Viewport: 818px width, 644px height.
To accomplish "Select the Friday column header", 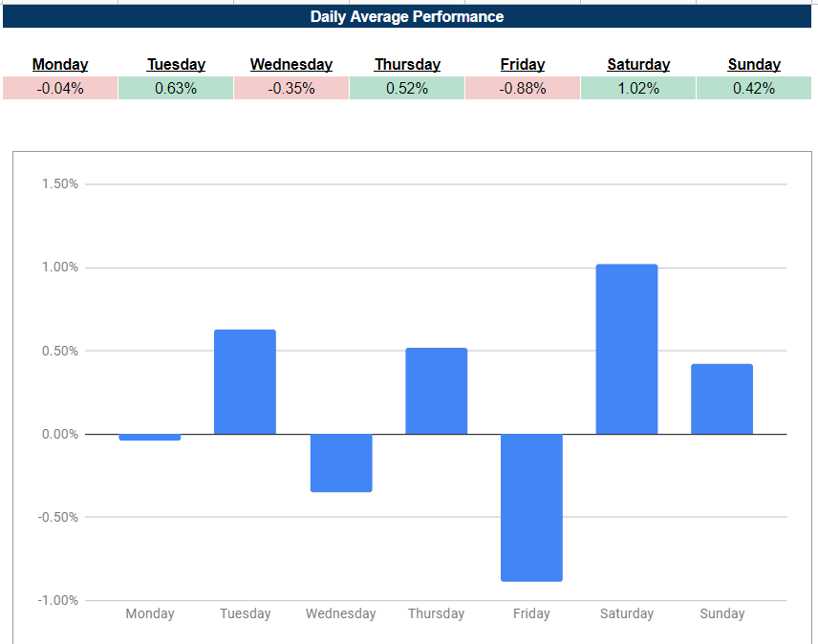I will (x=522, y=65).
